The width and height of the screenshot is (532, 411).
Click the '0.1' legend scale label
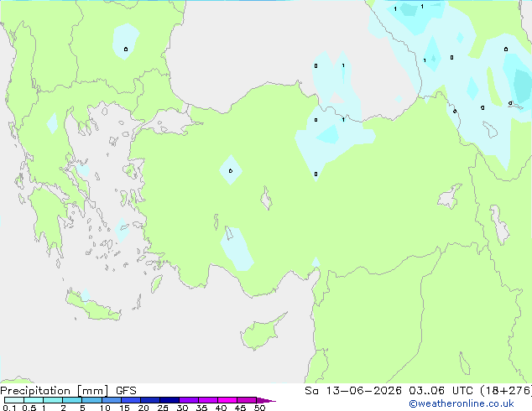pyautogui.click(x=9, y=408)
